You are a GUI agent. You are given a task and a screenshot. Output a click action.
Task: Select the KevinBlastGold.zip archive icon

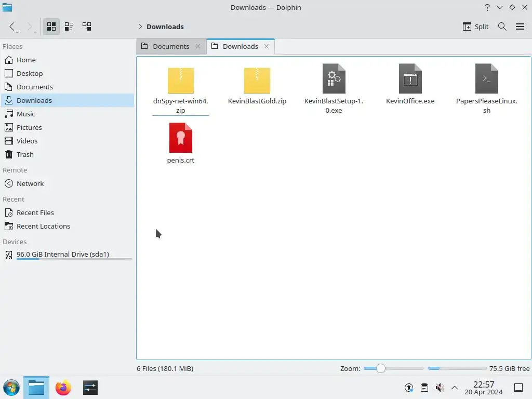[x=257, y=80]
